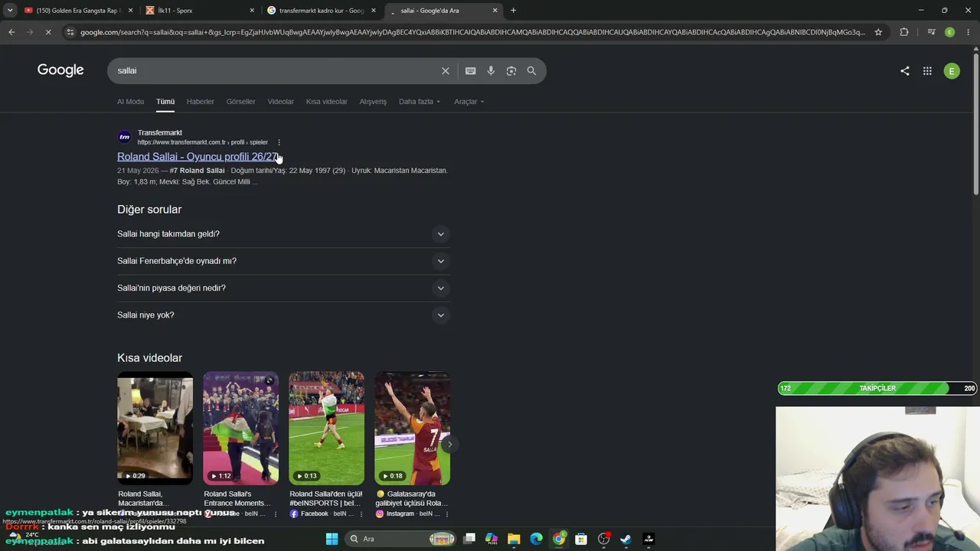Play the 1:12 Entrance Moments short video
The image size is (980, 551).
coord(240,428)
